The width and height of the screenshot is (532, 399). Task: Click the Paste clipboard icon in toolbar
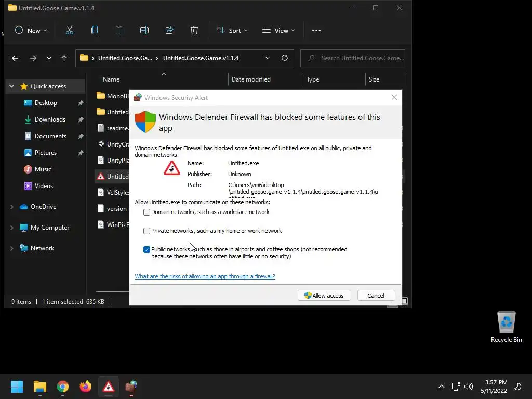tap(119, 30)
